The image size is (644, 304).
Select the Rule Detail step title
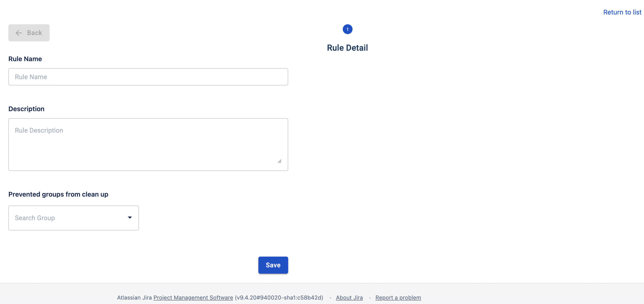click(x=347, y=48)
